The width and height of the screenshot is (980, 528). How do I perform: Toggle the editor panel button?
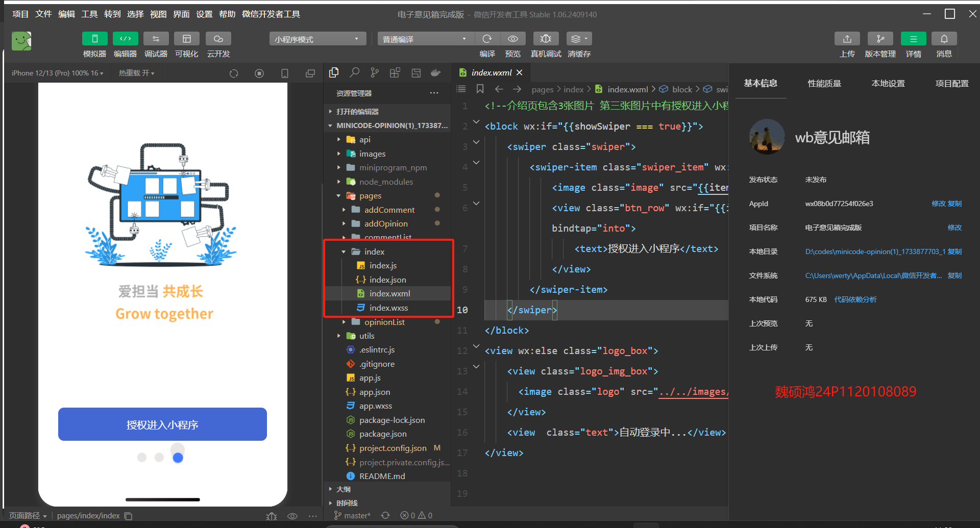coord(125,39)
